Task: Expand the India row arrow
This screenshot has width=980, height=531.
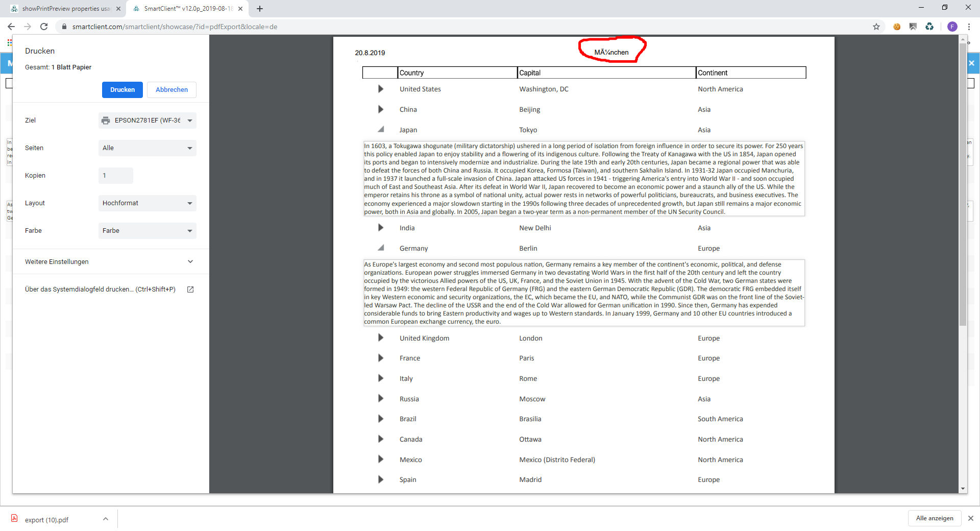Action: click(x=380, y=228)
